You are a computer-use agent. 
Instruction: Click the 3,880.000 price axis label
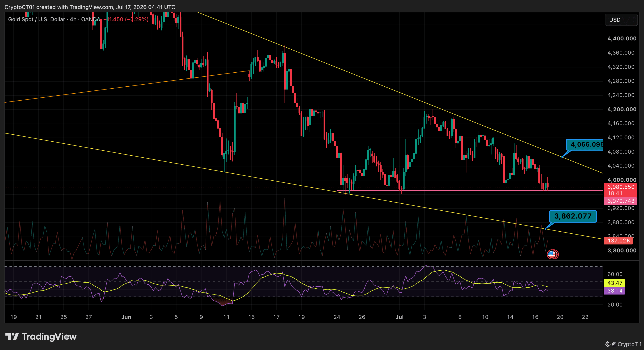coord(621,222)
